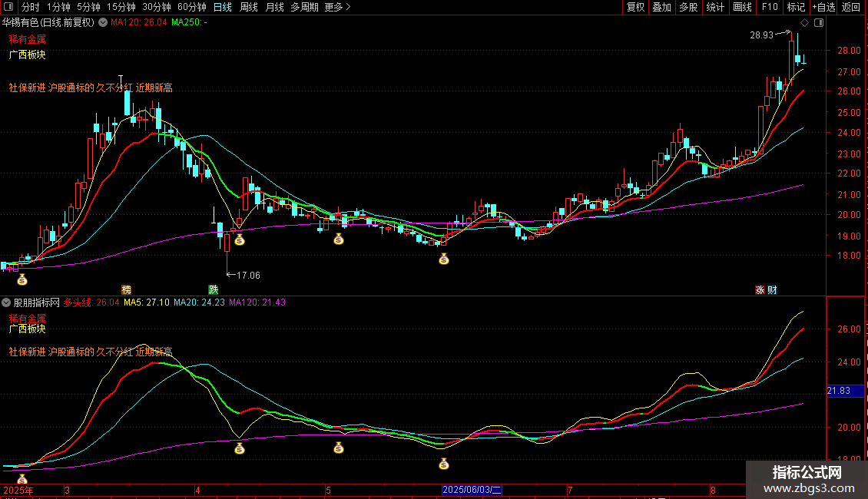Click the green 跌 marker under the main chart
Image resolution: width=868 pixels, height=499 pixels.
tap(213, 290)
